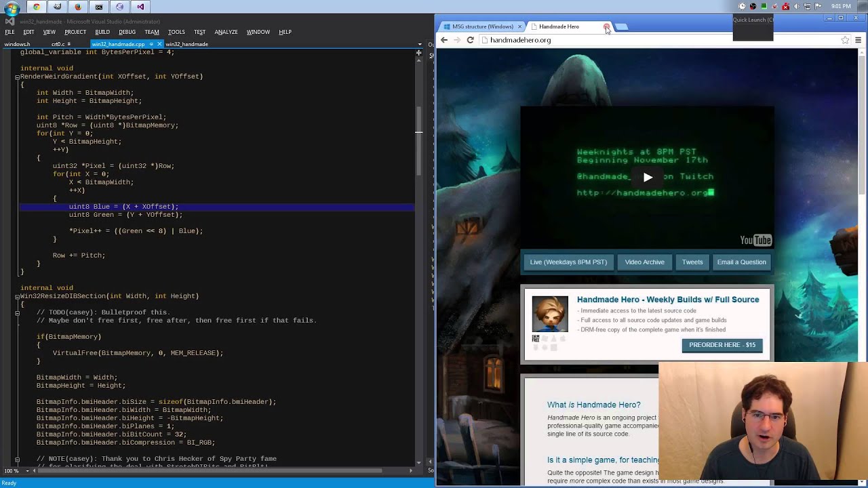Switch to Visual Studio in the taskbar
The height and width of the screenshot is (488, 868).
point(140,7)
